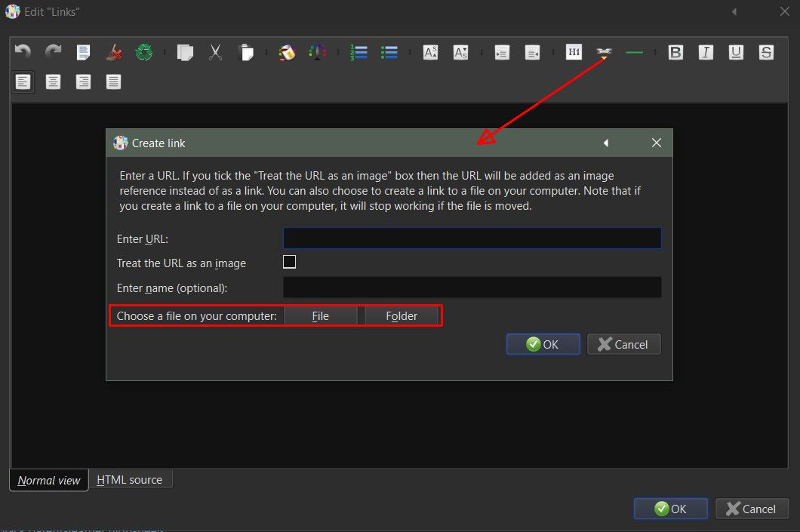Insert a bulleted unordered list
Viewport: 800px width, 532px height.
[389, 52]
